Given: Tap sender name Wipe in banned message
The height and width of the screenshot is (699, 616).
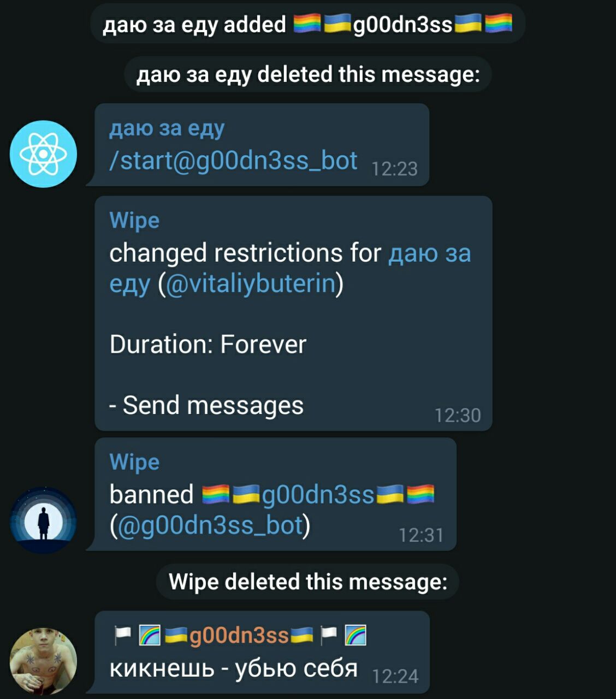Looking at the screenshot, I should [134, 462].
